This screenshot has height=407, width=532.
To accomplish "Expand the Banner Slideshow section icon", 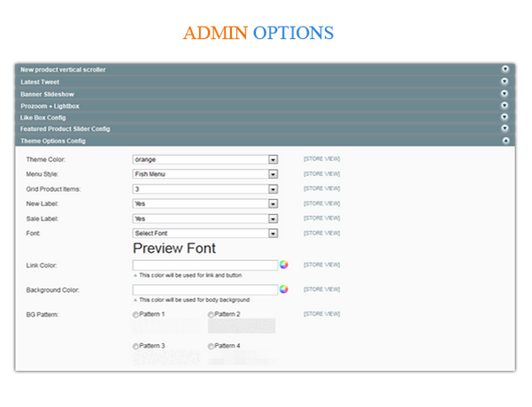I will pyautogui.click(x=505, y=93).
